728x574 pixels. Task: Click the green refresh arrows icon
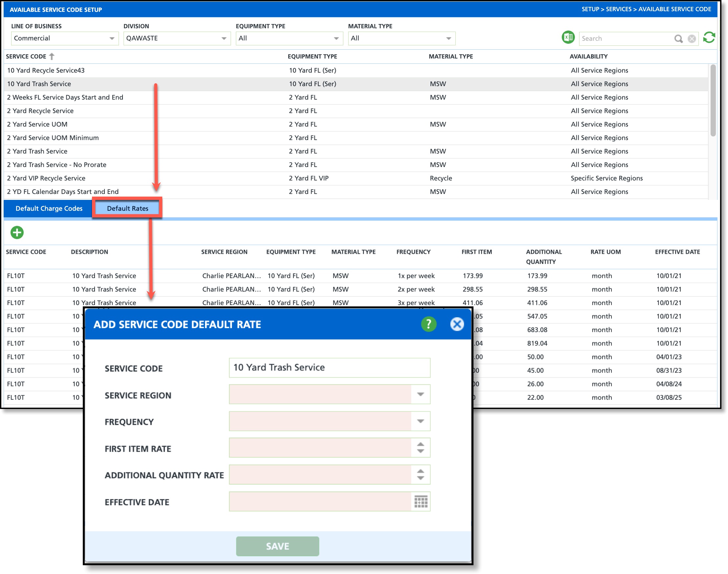[709, 37]
